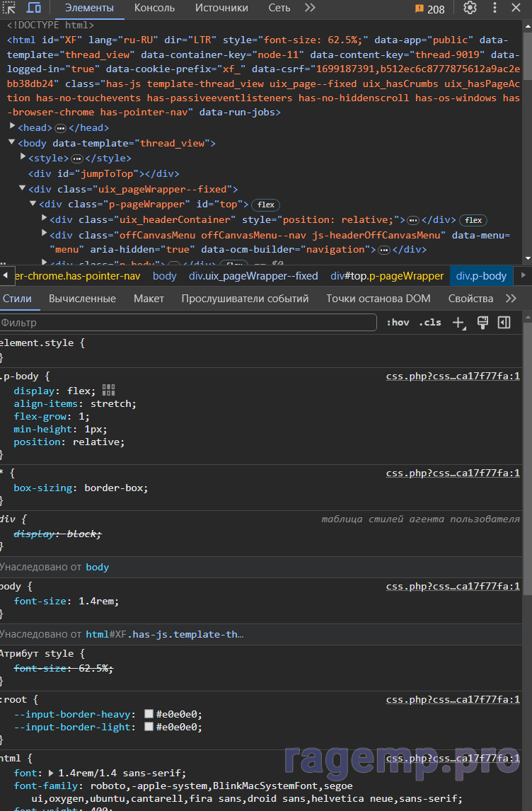Viewport: 532px width, 811px height.
Task: Collapse the body data-template node
Action: (12, 143)
